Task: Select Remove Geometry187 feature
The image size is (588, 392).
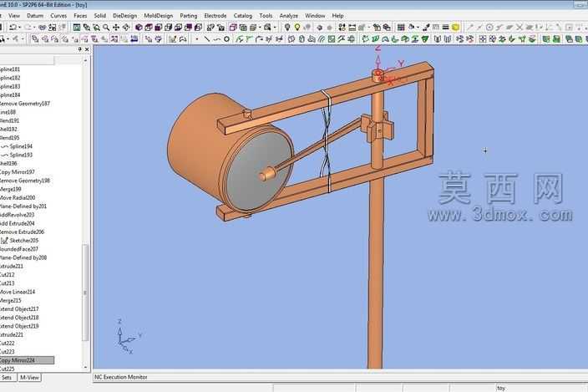Action: coord(25,104)
